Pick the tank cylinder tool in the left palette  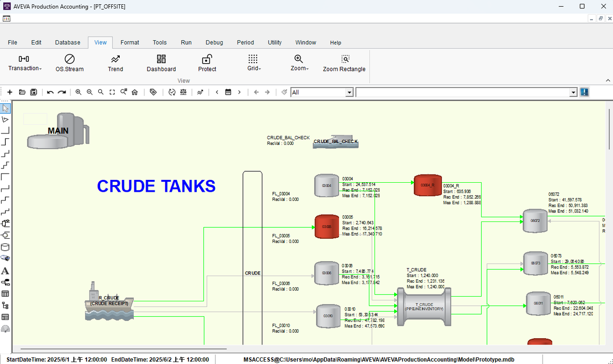coord(5,247)
